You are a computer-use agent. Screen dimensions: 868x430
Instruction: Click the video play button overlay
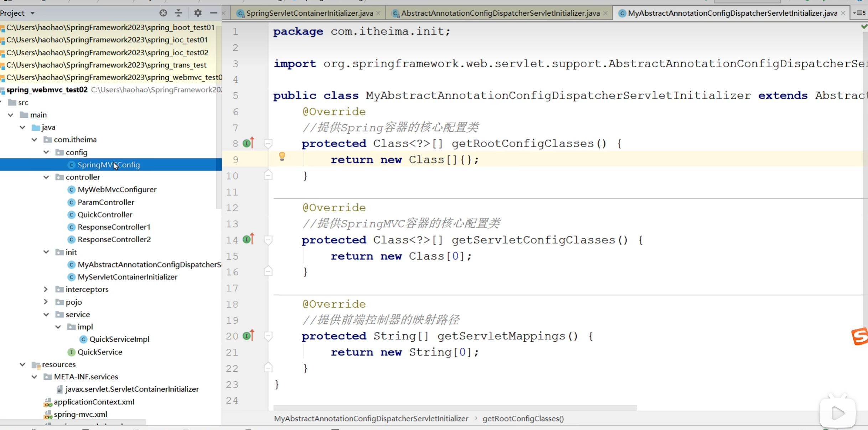click(838, 413)
